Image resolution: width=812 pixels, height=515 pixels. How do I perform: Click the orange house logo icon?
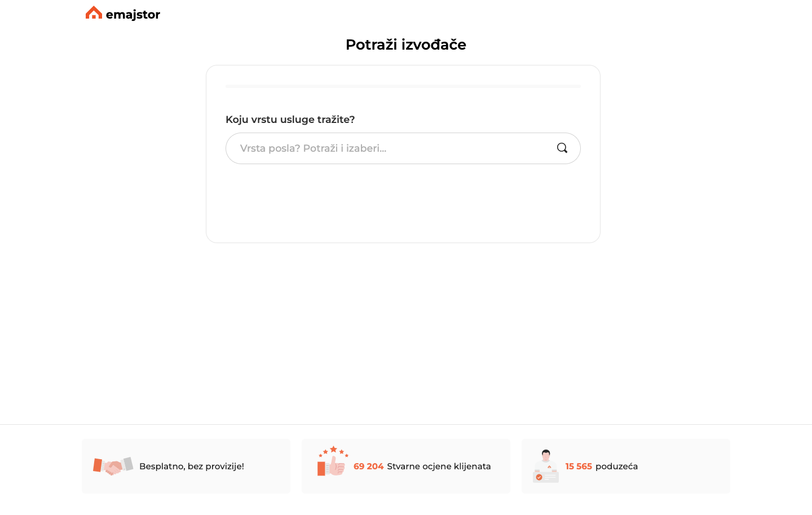coord(94,13)
